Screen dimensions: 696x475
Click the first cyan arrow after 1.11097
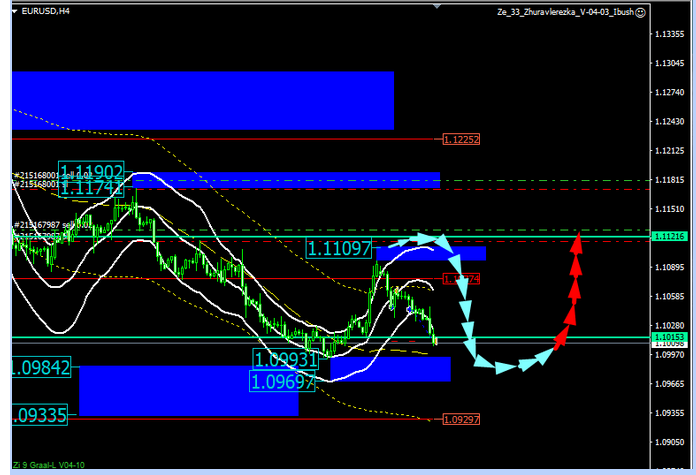[x=400, y=241]
